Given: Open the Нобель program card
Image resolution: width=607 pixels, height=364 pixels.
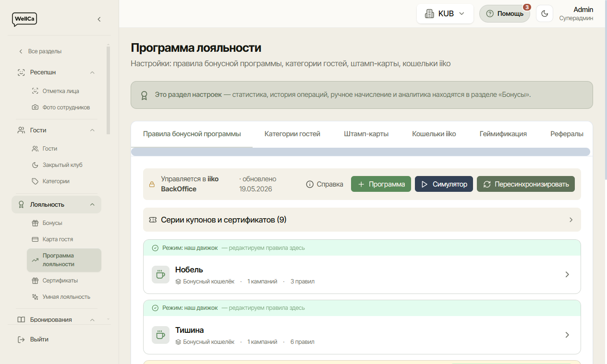Looking at the screenshot, I should tap(362, 274).
